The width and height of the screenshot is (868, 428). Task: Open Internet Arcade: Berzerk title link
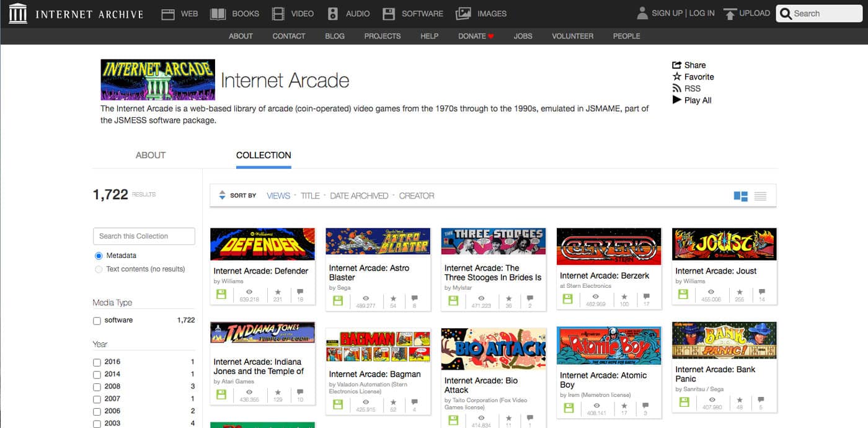click(604, 276)
